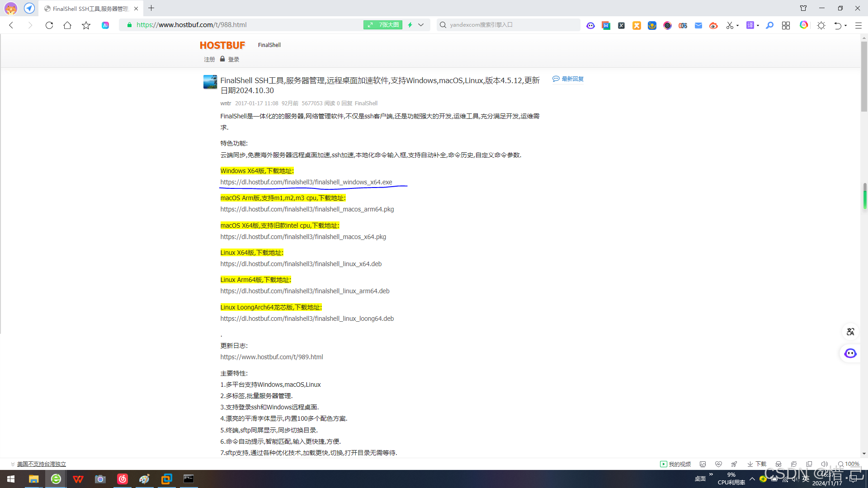Focus the yandexcom search box
This screenshot has width=868, height=488.
click(509, 25)
